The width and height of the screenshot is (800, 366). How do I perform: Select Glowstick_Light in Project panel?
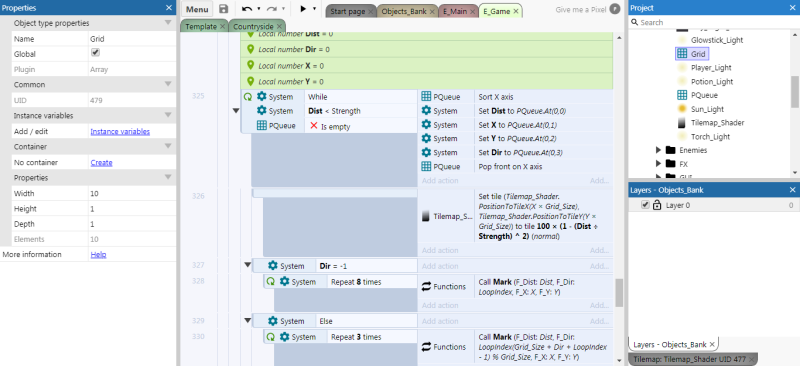pos(717,40)
